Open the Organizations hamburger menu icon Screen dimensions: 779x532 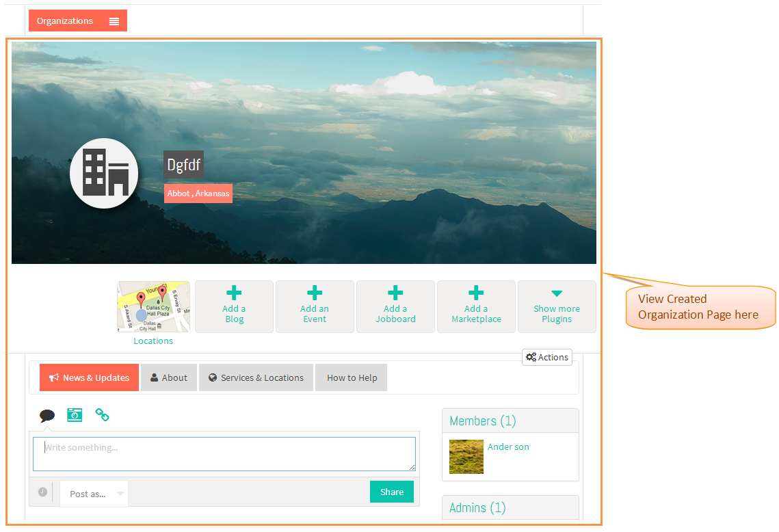pyautogui.click(x=114, y=21)
